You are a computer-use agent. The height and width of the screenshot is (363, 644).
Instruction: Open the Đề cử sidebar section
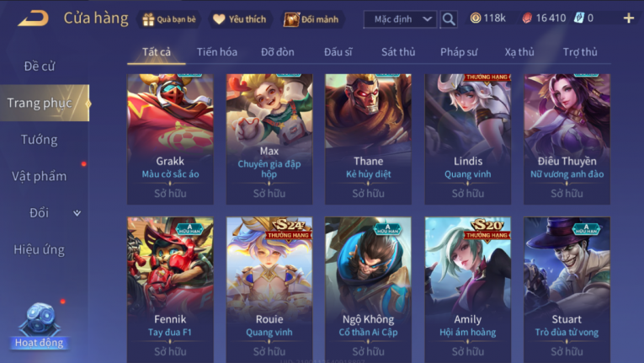coord(39,67)
